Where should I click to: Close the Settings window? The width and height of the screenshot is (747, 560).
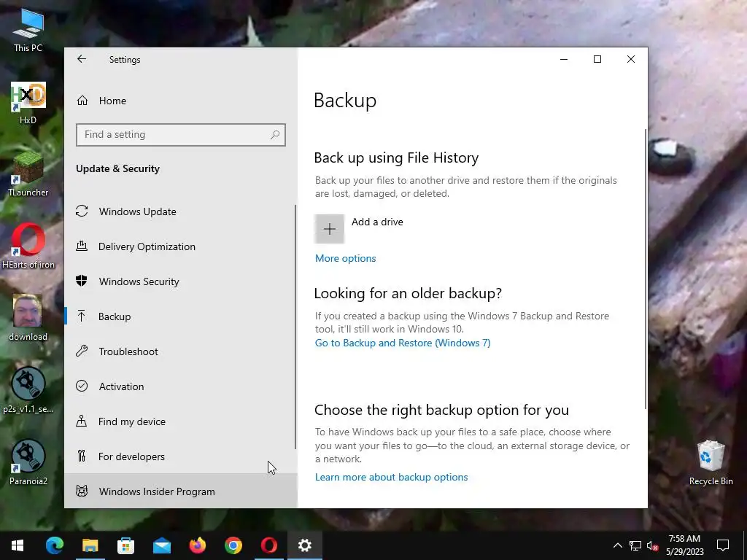pos(631,59)
